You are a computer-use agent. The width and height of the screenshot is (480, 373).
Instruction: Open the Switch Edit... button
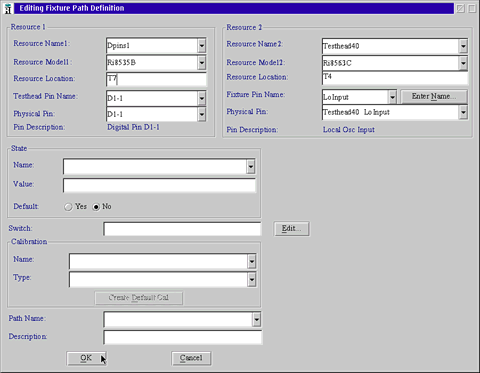click(292, 229)
